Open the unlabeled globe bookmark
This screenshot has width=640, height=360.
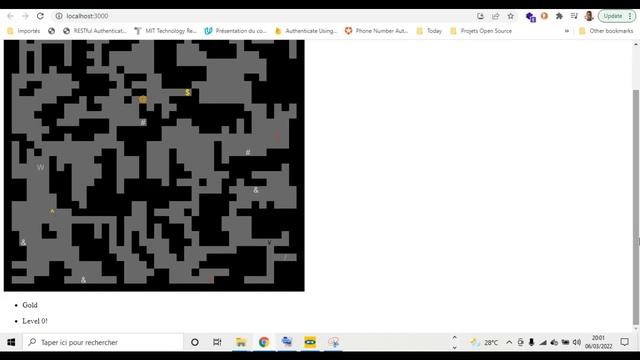pos(51,31)
